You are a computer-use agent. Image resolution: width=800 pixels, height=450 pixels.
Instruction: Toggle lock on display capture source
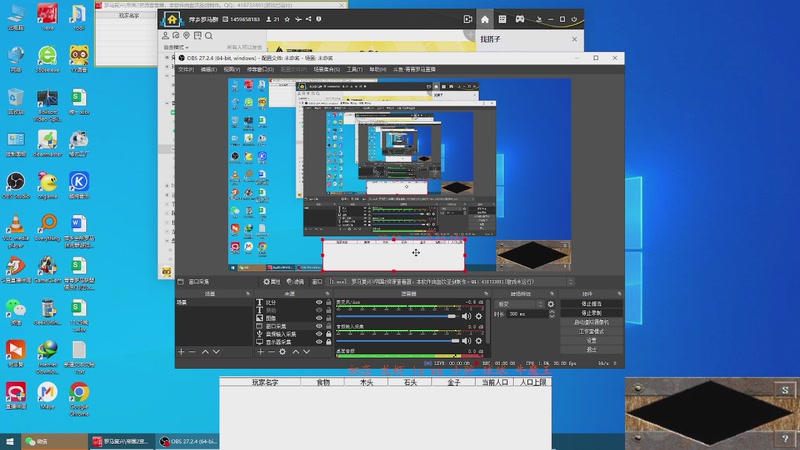(x=329, y=342)
